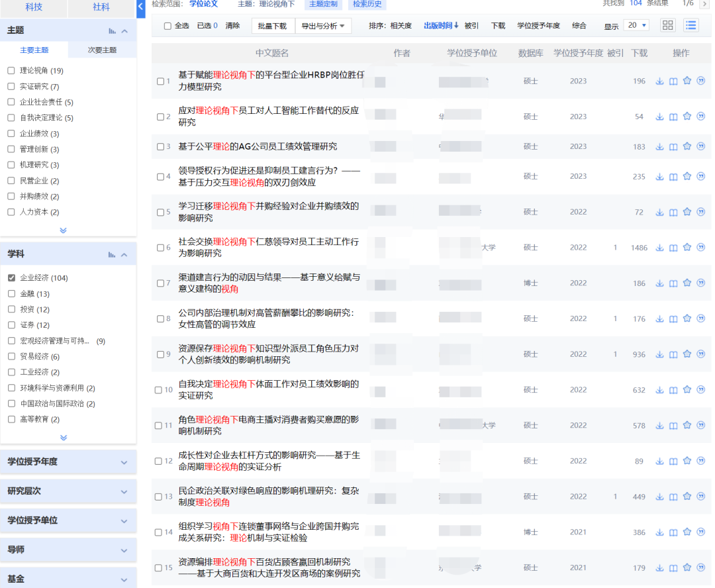Open the 导出与分析 dropdown
The width and height of the screenshot is (715, 588).
click(323, 26)
